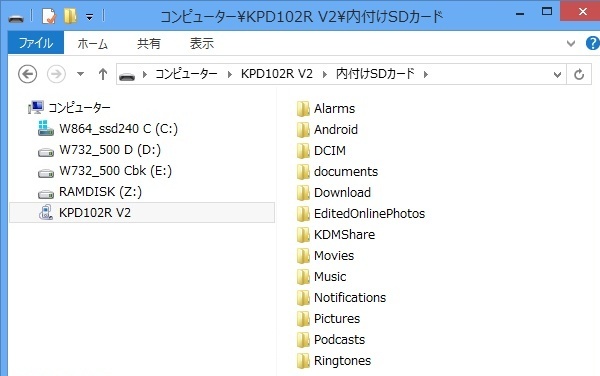Go up one level with Up arrow
The height and width of the screenshot is (376, 600).
pos(103,74)
